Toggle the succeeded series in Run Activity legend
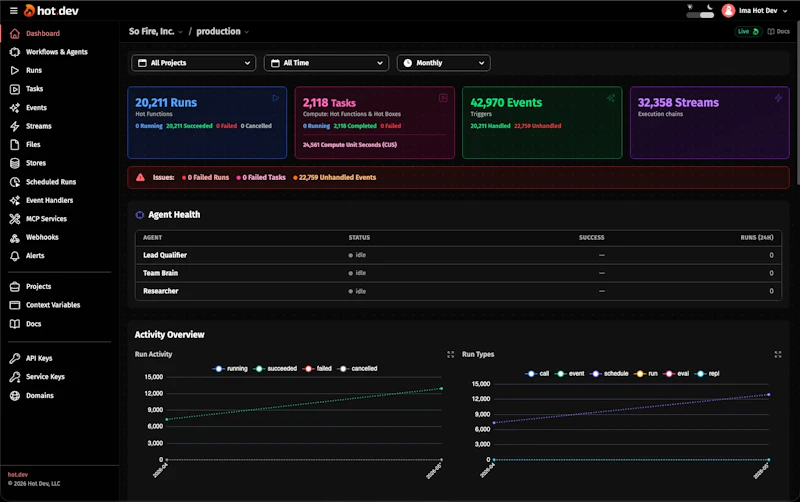 [276, 368]
